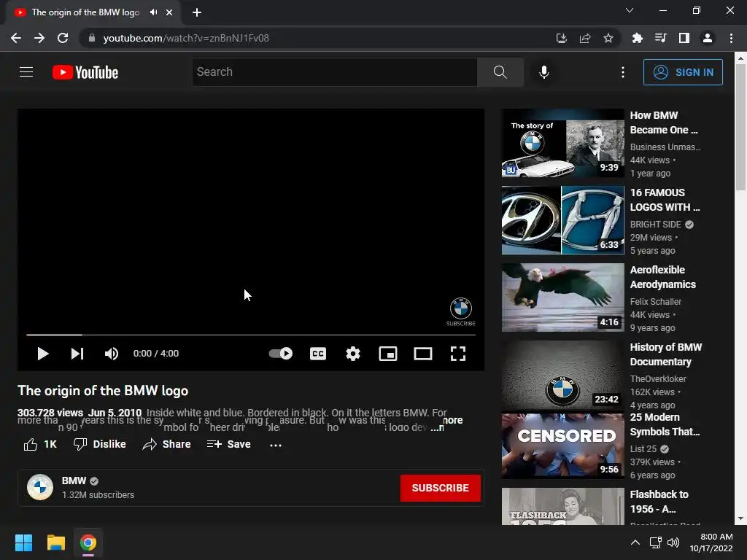Open YouTube settings three-dot menu
This screenshot has width=747, height=560.
click(623, 72)
